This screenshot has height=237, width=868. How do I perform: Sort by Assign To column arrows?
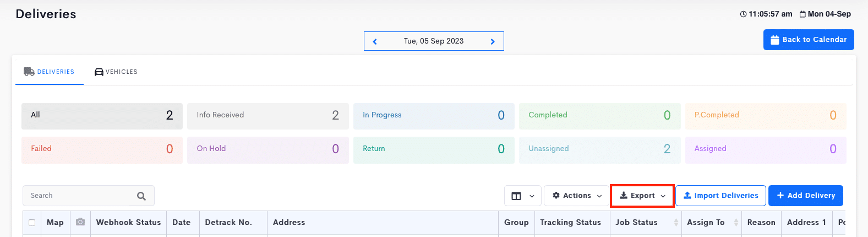click(736, 222)
